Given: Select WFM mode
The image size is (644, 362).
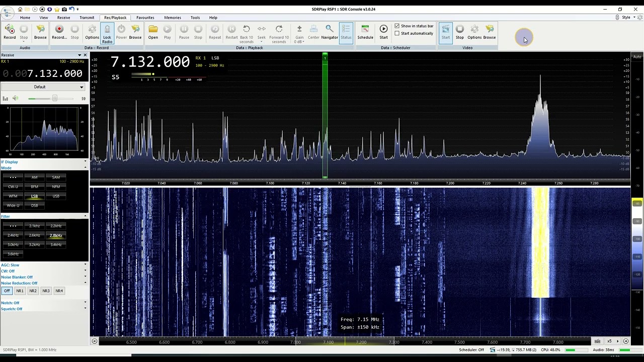Looking at the screenshot, I should (x=13, y=196).
